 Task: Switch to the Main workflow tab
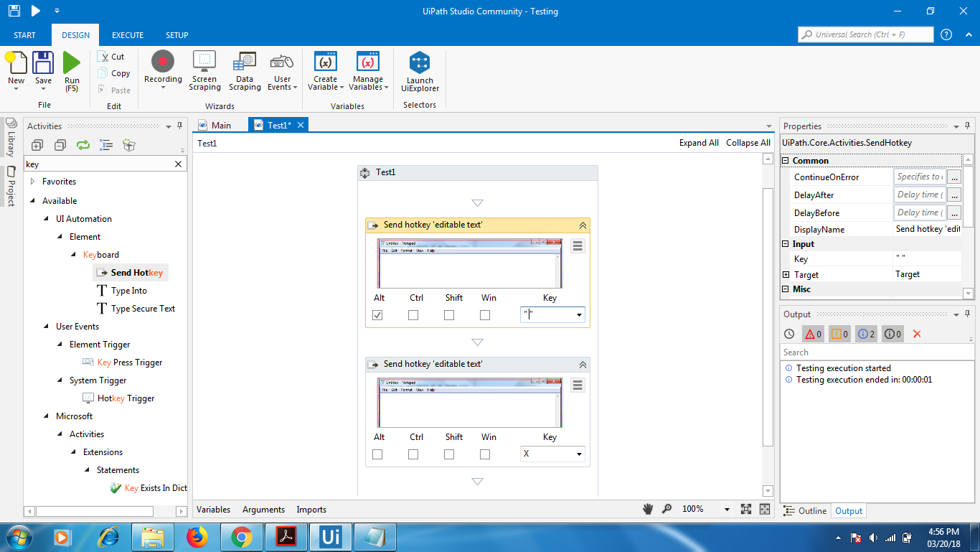coord(215,126)
